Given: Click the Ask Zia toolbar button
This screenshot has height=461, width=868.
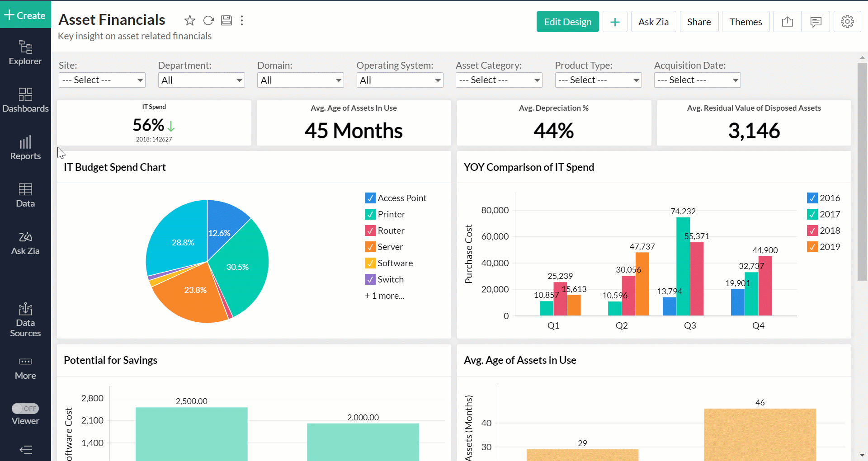Looking at the screenshot, I should (x=653, y=22).
